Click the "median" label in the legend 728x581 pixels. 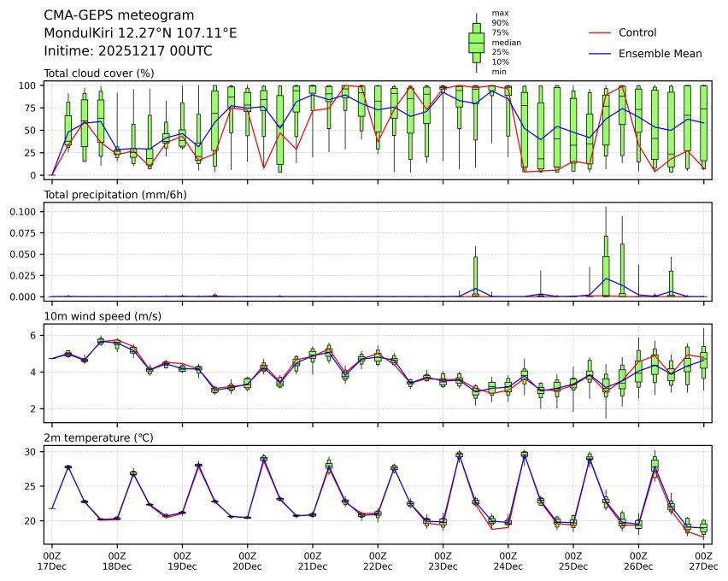[506, 43]
